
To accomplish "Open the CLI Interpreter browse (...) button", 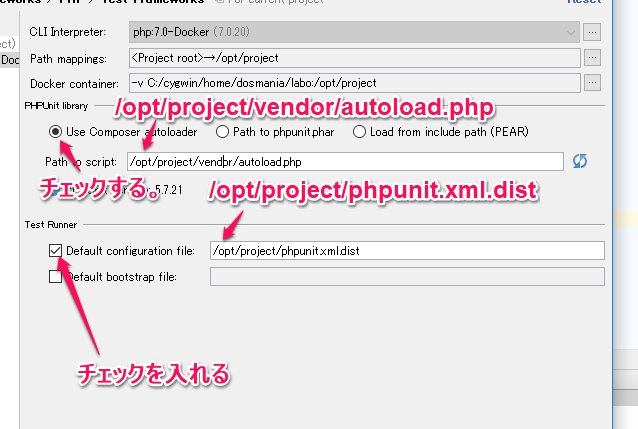I will point(592,33).
